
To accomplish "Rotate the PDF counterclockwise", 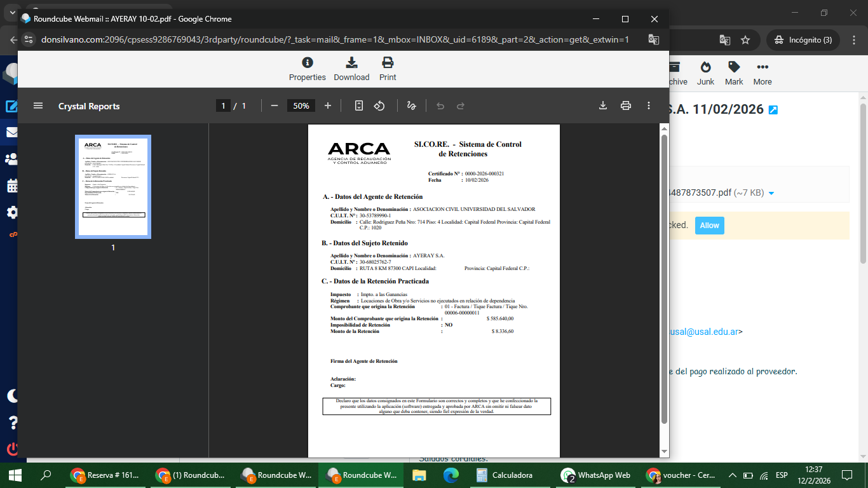I will point(379,105).
